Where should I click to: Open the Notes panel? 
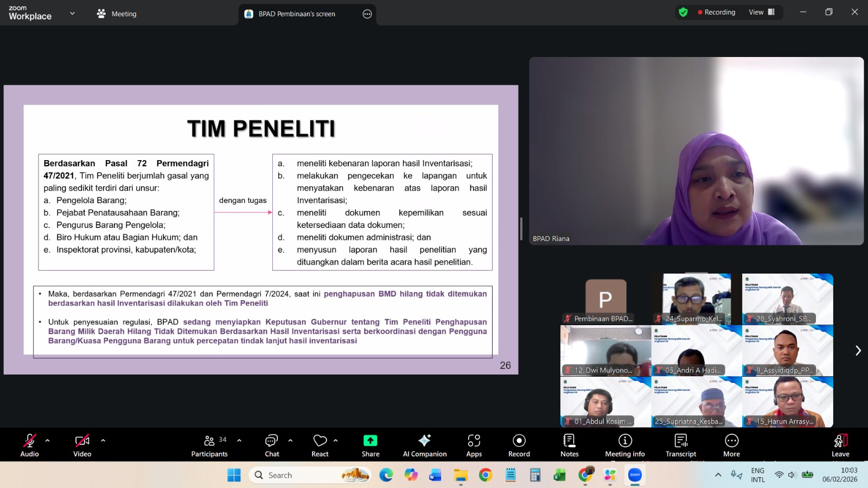(x=569, y=445)
